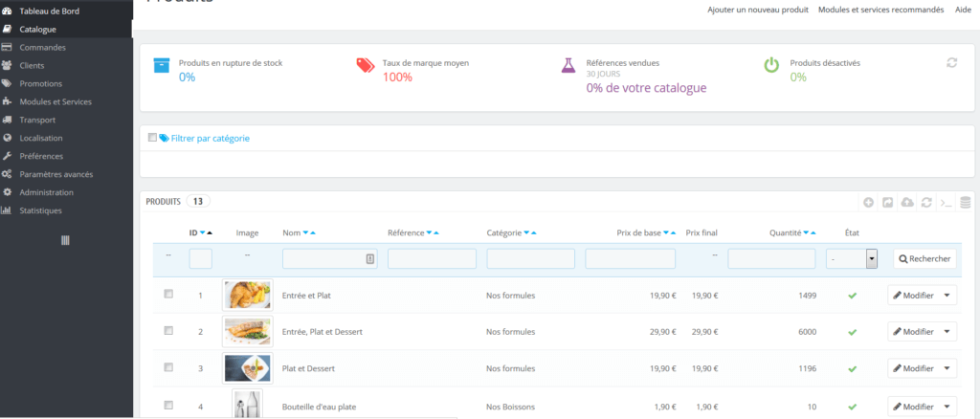Viewport: 980px width, 419px height.
Task: Check Entrée, Plat et Dessert row checkbox
Action: point(168,331)
